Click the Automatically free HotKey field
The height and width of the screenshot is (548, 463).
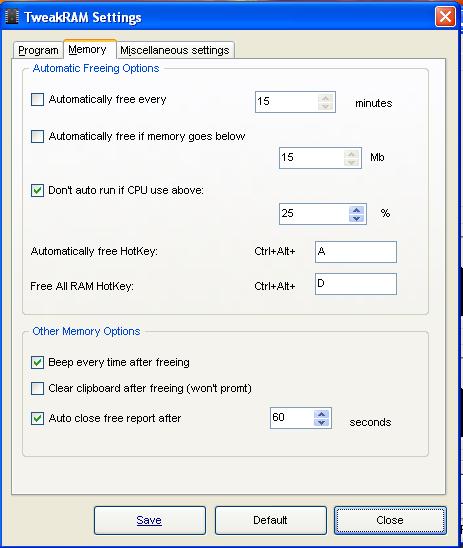356,252
